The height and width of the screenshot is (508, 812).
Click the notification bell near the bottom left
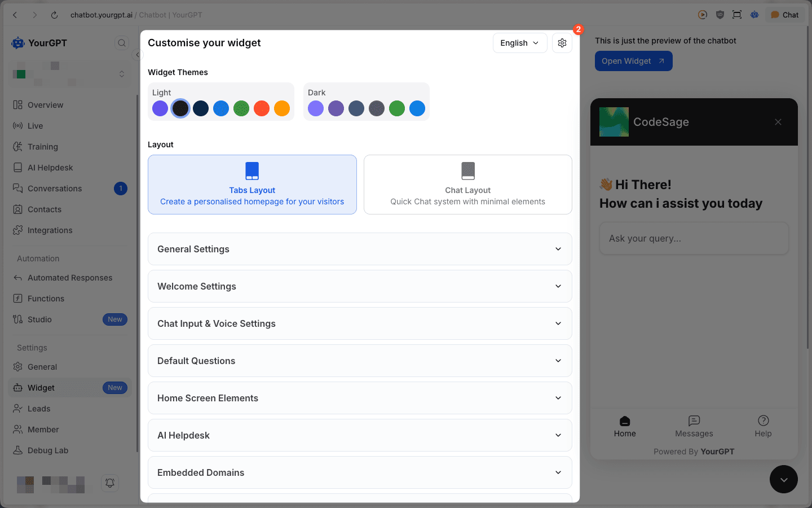pos(110,483)
